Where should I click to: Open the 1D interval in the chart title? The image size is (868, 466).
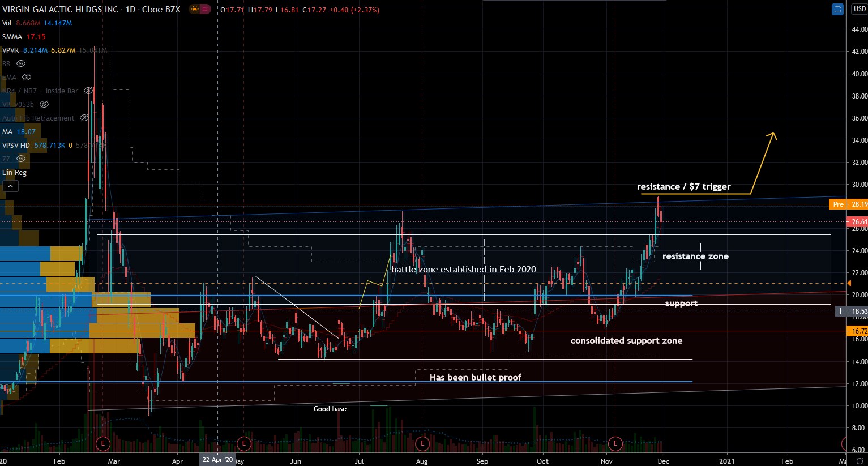pyautogui.click(x=130, y=10)
